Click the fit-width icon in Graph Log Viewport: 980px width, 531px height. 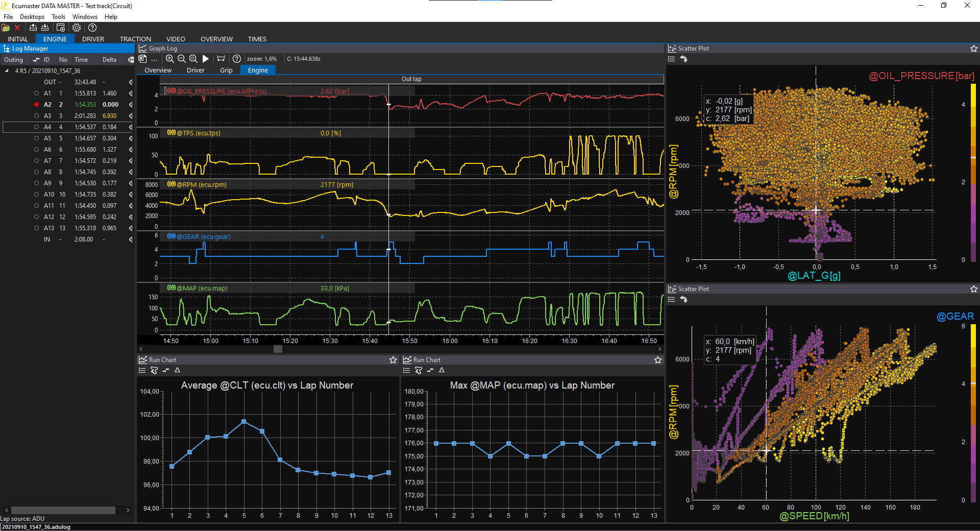tap(221, 59)
